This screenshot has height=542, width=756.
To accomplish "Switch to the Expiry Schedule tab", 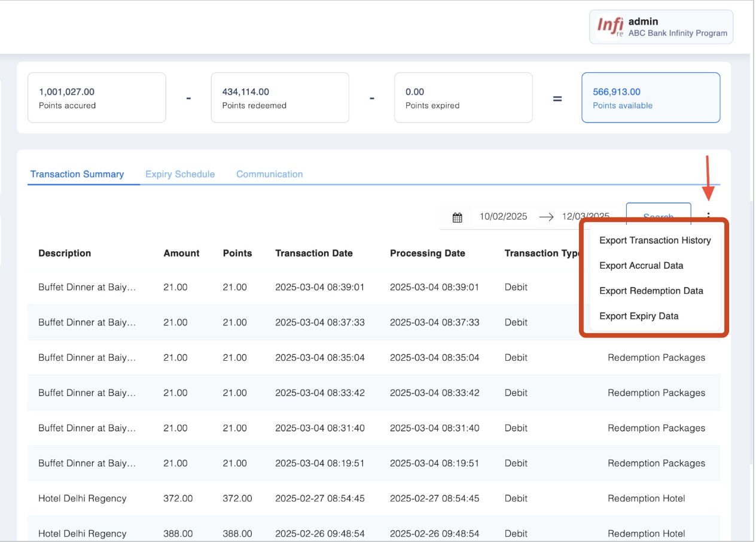I will [180, 174].
